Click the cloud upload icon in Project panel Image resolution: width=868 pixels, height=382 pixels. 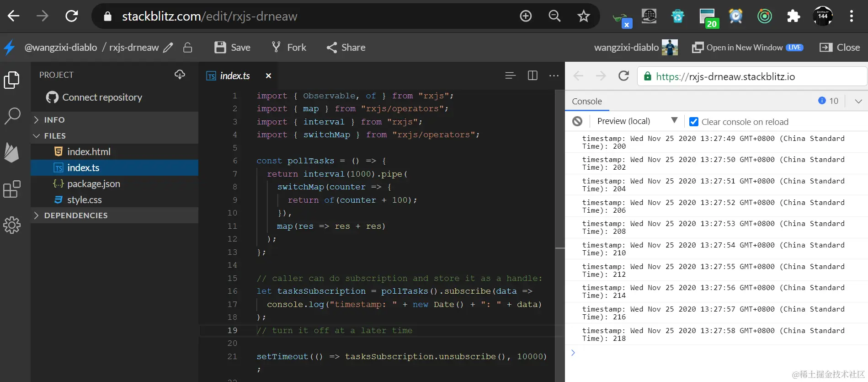click(x=180, y=75)
